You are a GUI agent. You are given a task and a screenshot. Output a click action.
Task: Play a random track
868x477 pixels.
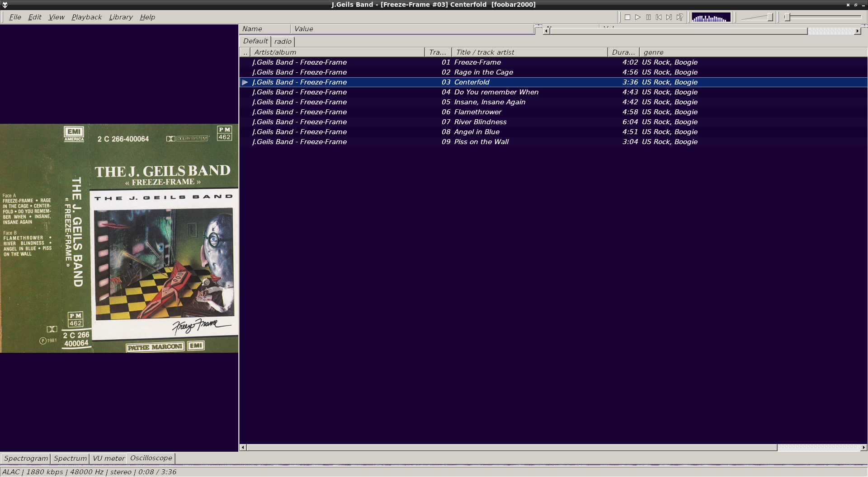click(x=679, y=17)
